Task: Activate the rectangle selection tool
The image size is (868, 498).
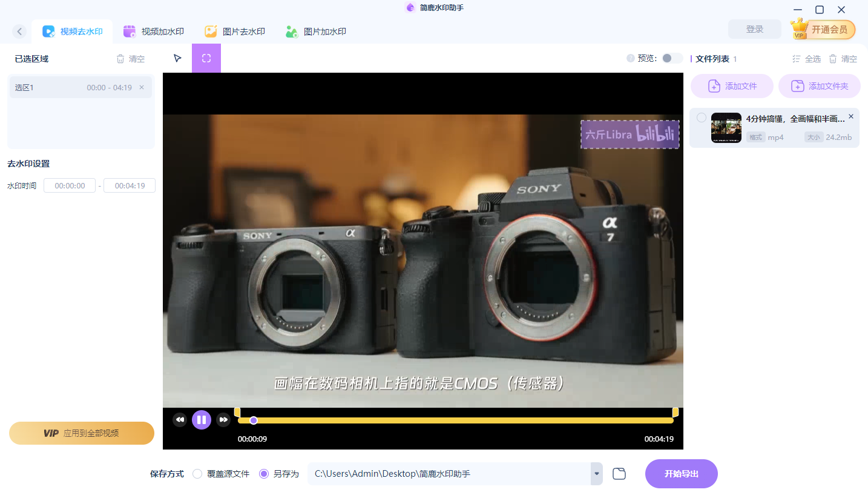Action: coord(206,58)
